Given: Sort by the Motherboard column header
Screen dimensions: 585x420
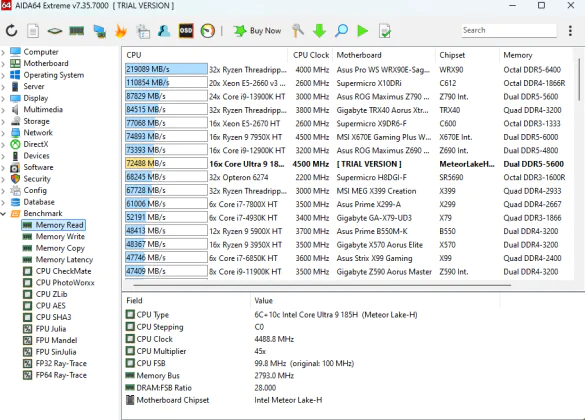Looking at the screenshot, I should pos(384,55).
